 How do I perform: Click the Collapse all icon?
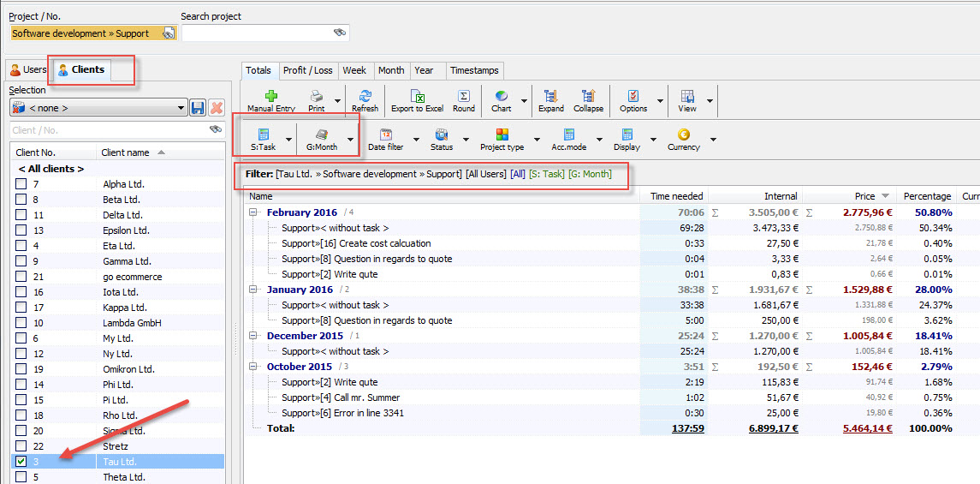tap(588, 96)
